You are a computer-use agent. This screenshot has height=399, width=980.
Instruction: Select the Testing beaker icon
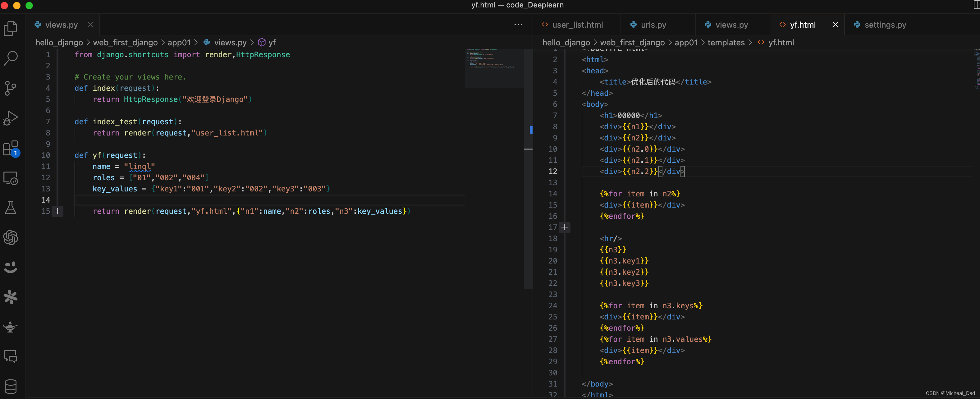click(x=10, y=207)
